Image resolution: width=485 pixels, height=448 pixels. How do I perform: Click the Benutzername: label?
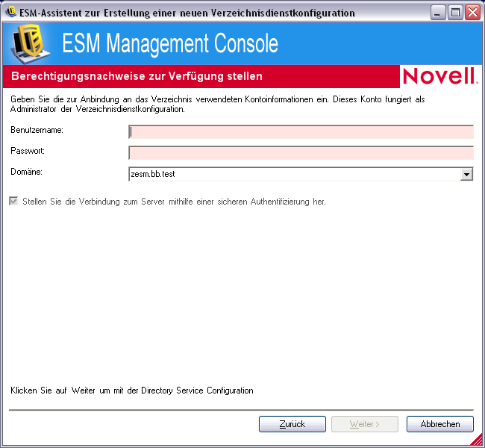coord(37,130)
